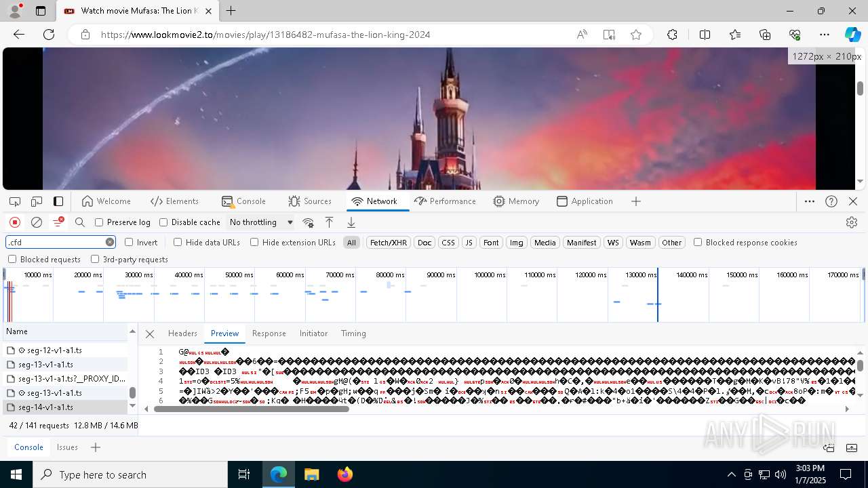Open the Headers request tab
Image resolution: width=868 pixels, height=488 pixels.
click(182, 333)
